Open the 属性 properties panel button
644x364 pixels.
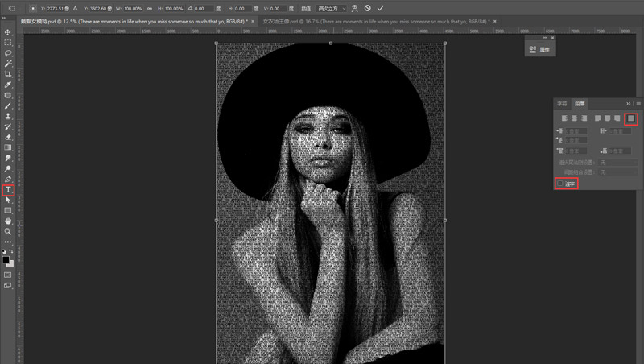pyautogui.click(x=539, y=49)
